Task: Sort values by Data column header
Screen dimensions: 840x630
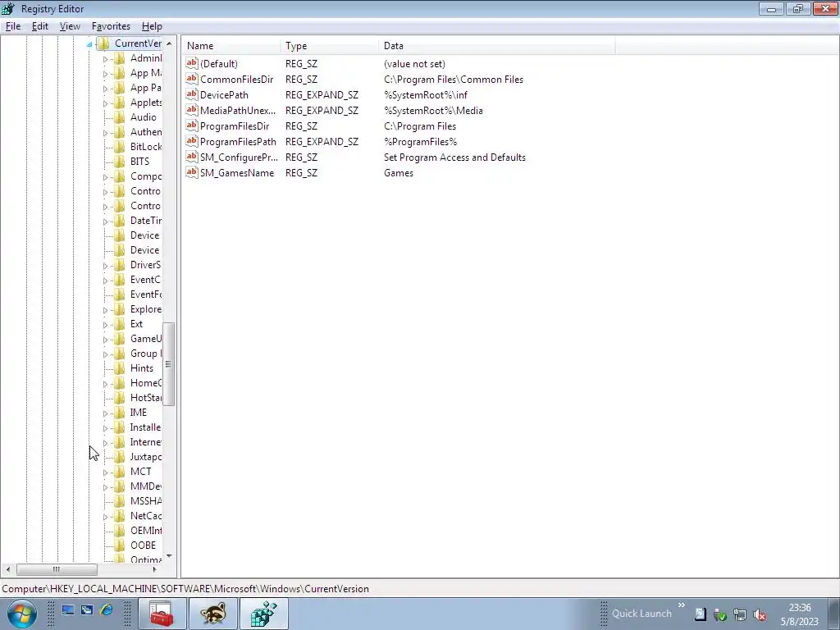Action: 496,46
